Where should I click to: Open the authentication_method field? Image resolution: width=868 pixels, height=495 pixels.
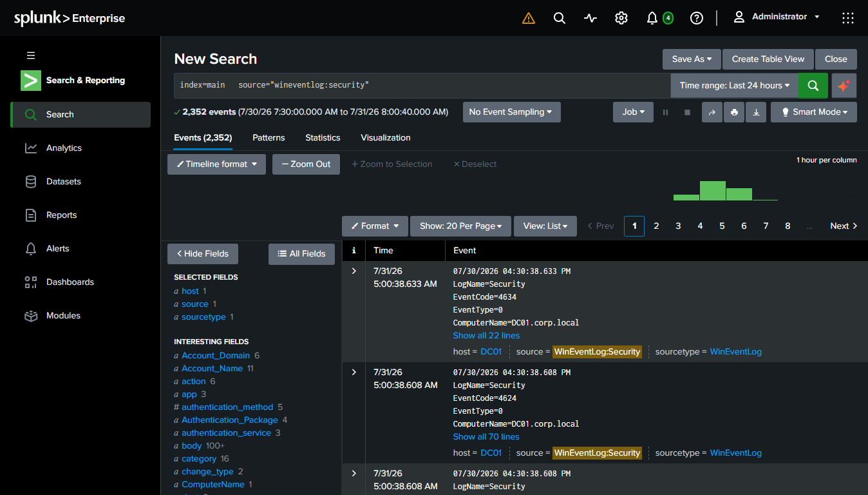[227, 407]
